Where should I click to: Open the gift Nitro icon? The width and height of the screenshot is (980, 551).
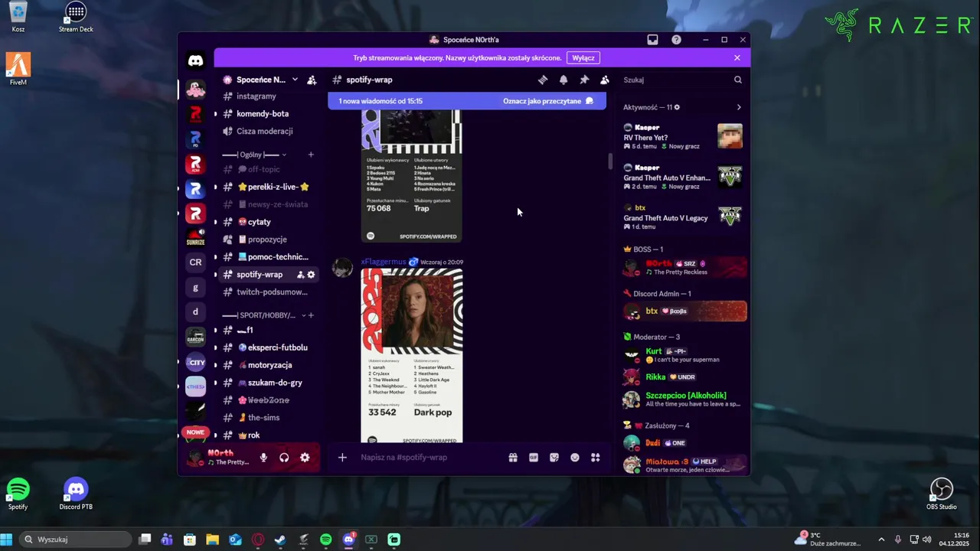513,458
